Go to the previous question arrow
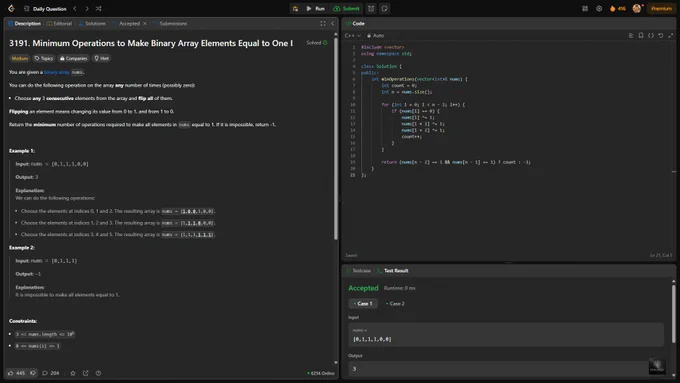This screenshot has height=383, width=680. 75,8
